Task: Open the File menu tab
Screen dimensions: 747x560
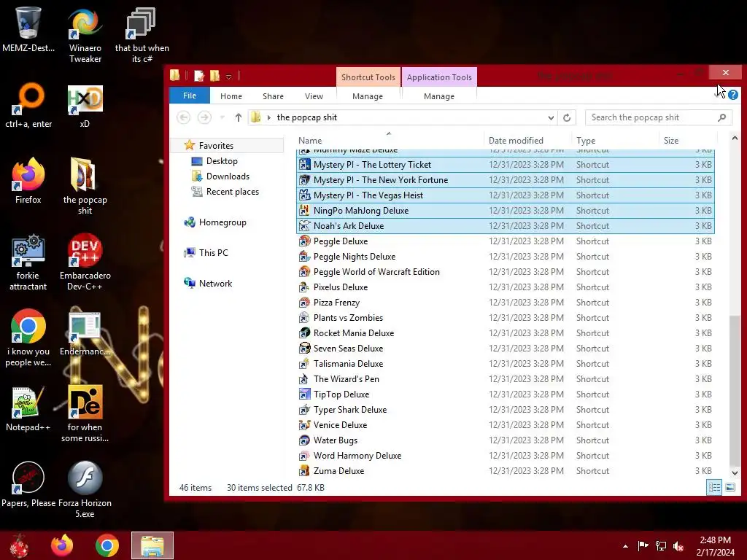Action: coord(190,96)
